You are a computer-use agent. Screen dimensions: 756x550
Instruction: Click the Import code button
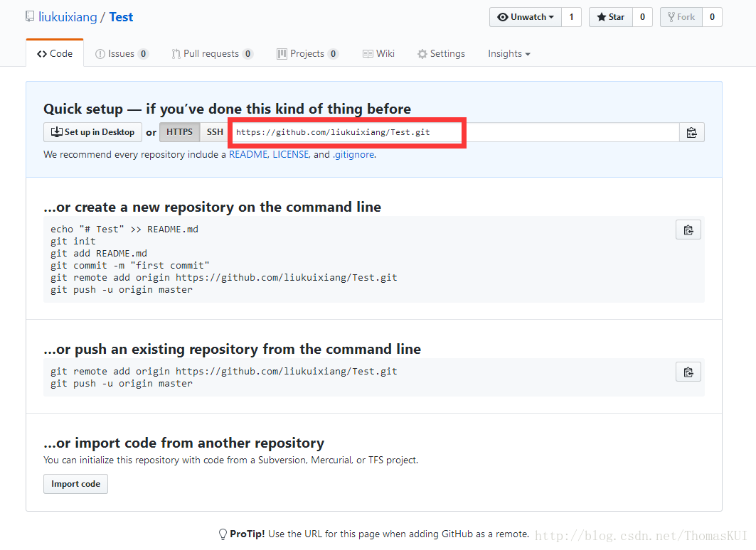[75, 484]
